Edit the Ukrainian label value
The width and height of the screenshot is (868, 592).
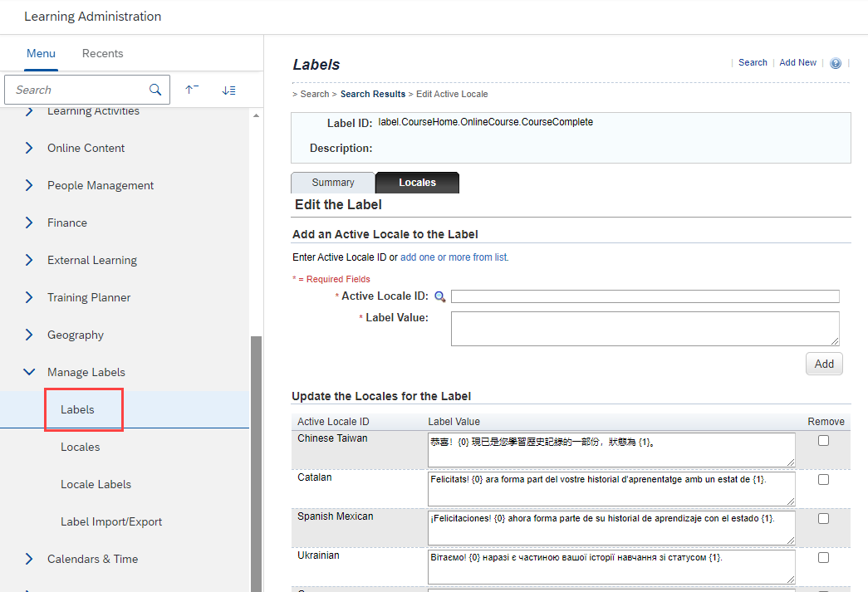611,566
